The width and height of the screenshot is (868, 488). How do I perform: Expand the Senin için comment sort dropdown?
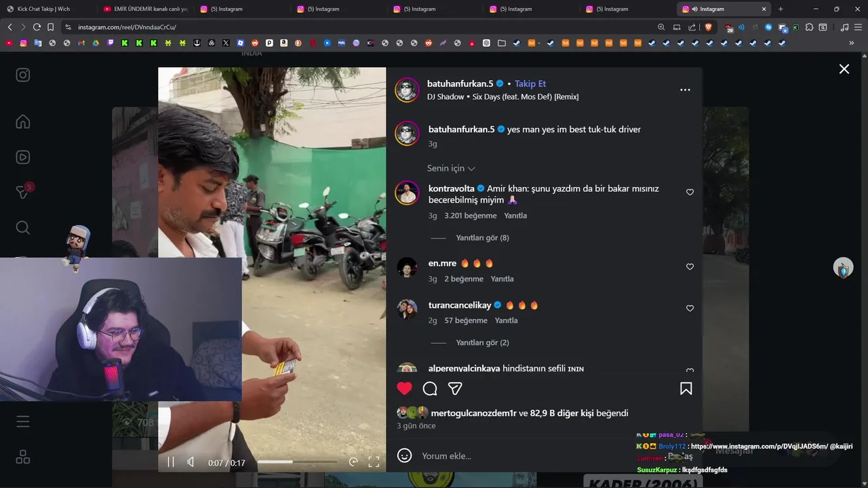451,168
